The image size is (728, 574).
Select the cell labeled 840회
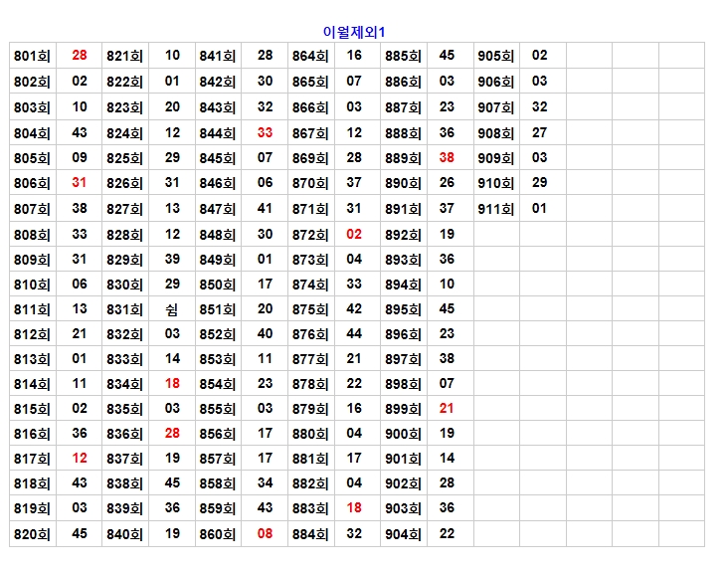point(125,534)
